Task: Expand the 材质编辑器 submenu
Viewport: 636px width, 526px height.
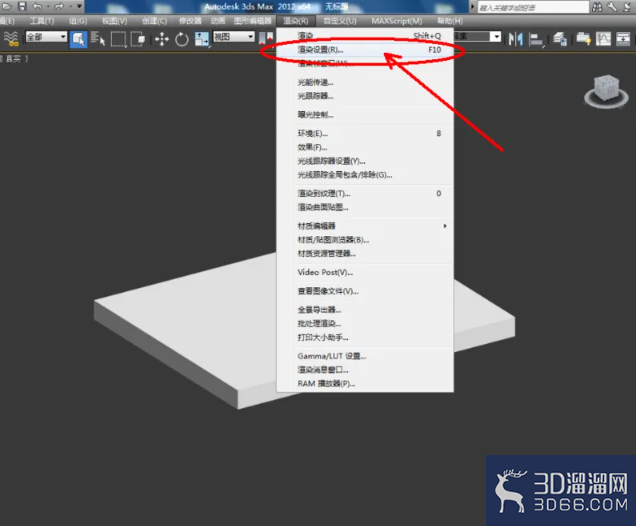Action: tap(365, 226)
